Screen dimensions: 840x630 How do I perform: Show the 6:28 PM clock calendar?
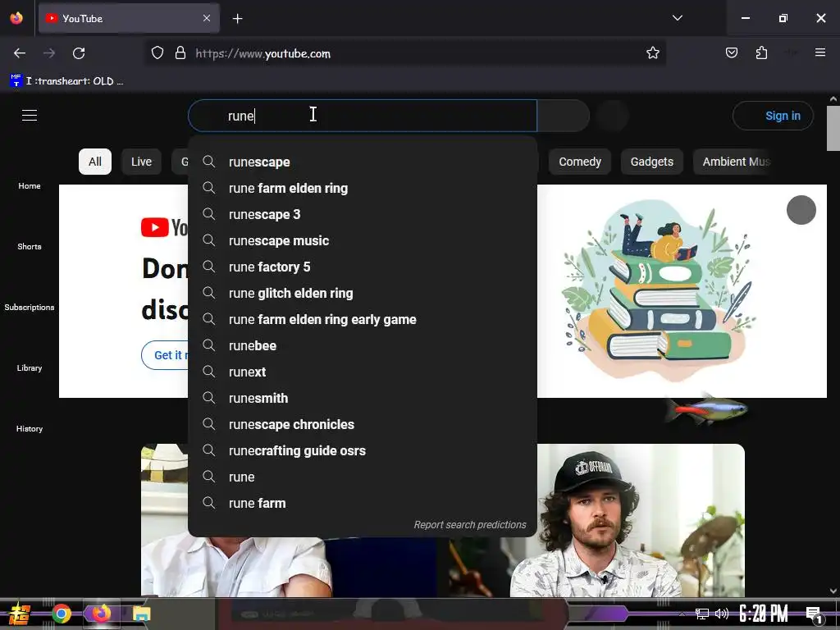point(764,614)
